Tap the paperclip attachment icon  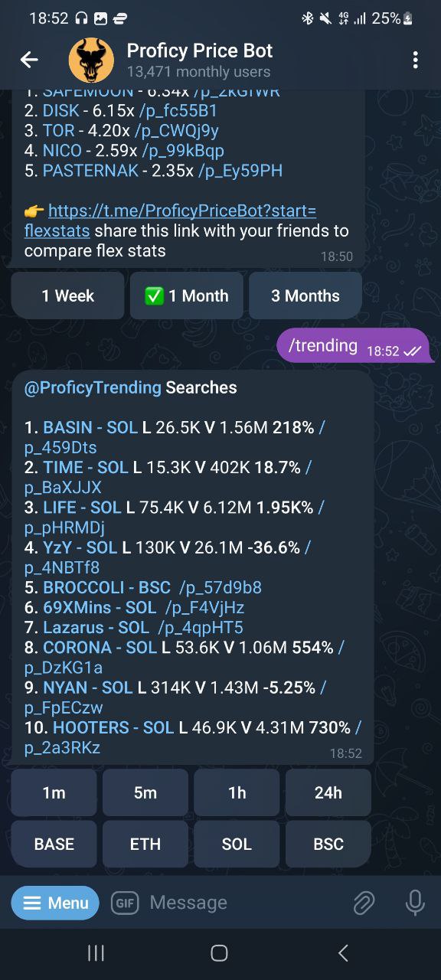pyautogui.click(x=364, y=903)
